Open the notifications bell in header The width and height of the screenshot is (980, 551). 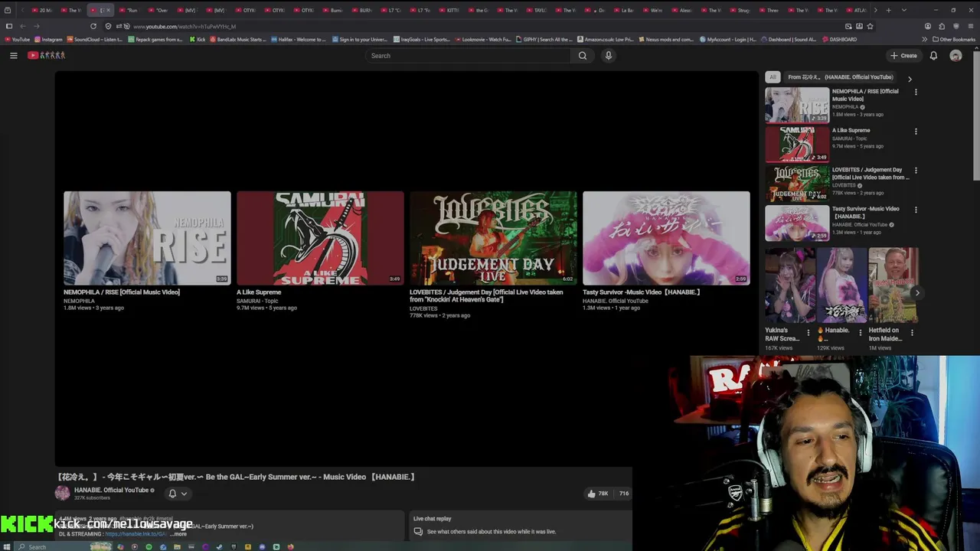pos(933,55)
